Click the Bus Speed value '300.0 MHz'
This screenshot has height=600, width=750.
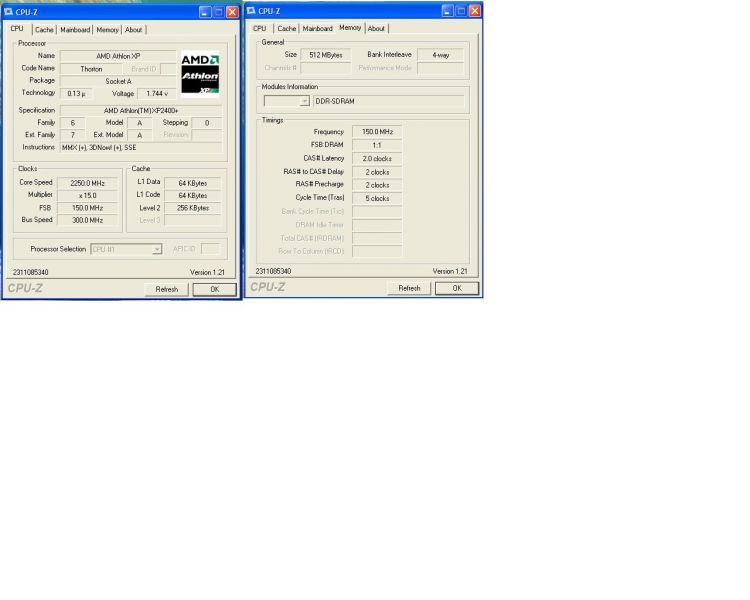coord(87,221)
